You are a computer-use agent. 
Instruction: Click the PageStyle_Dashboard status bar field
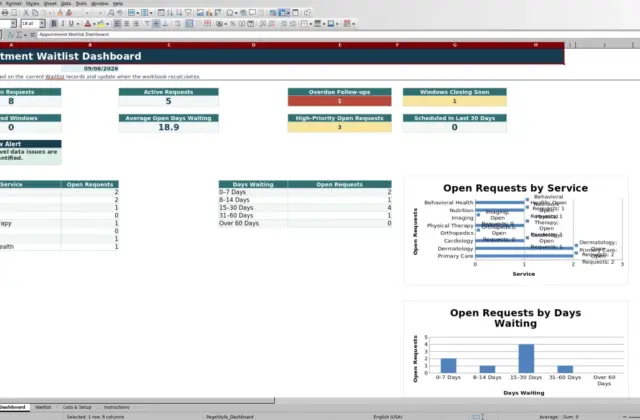pyautogui.click(x=230, y=417)
